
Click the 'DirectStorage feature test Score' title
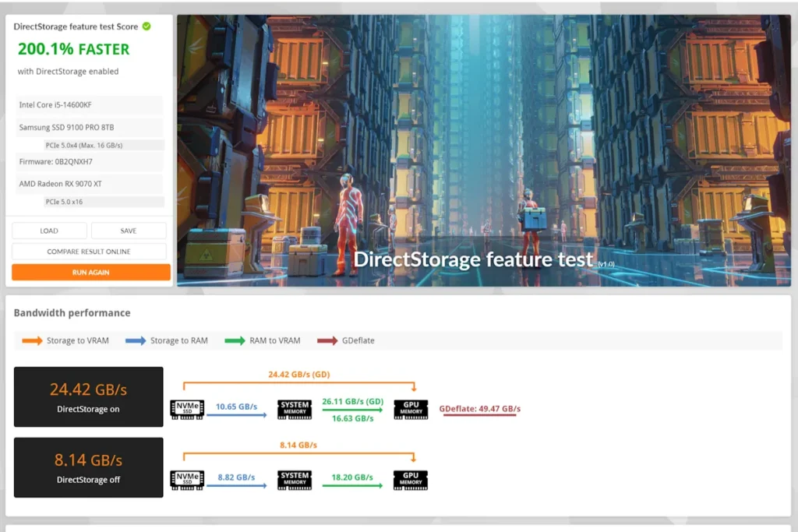click(x=76, y=26)
